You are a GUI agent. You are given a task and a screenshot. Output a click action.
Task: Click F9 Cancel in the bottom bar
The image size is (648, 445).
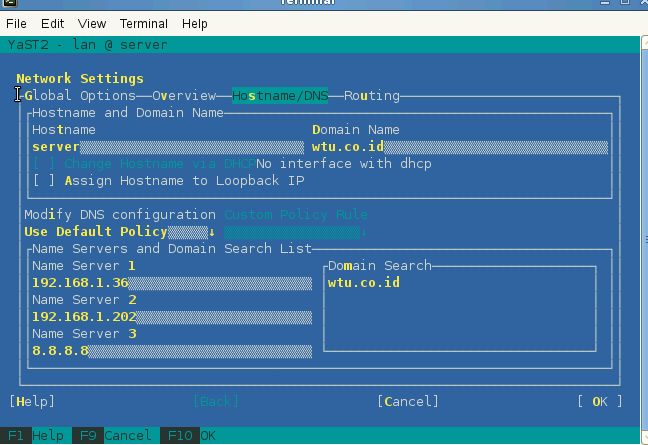point(112,435)
